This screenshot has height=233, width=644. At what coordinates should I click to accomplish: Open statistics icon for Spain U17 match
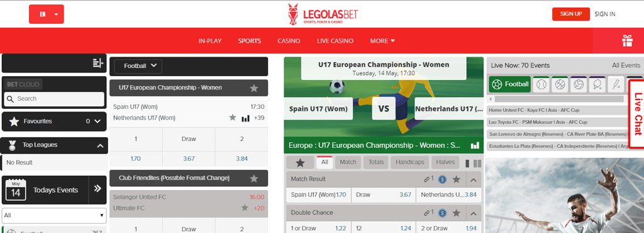tap(246, 118)
